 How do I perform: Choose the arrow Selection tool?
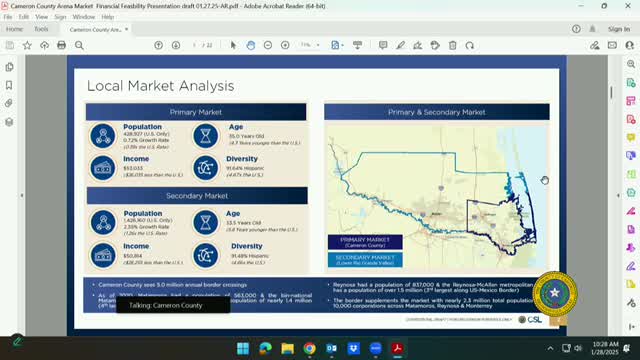click(233, 45)
